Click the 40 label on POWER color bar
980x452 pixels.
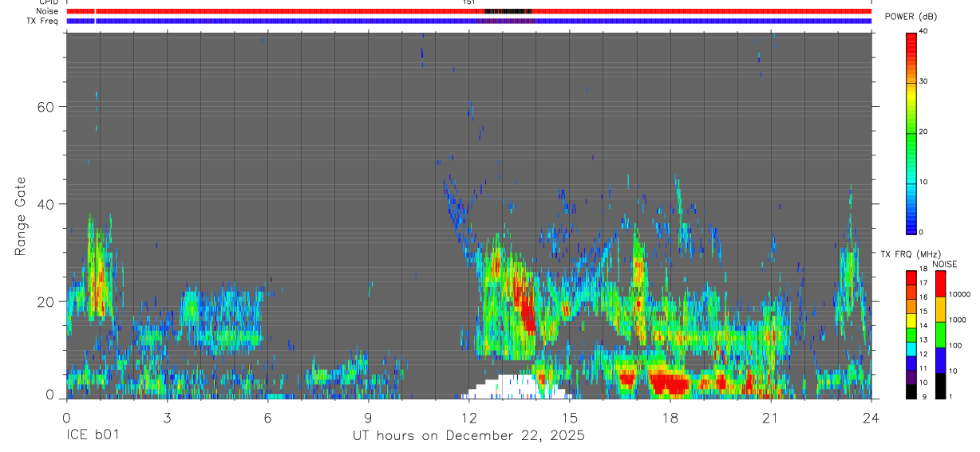924,31
